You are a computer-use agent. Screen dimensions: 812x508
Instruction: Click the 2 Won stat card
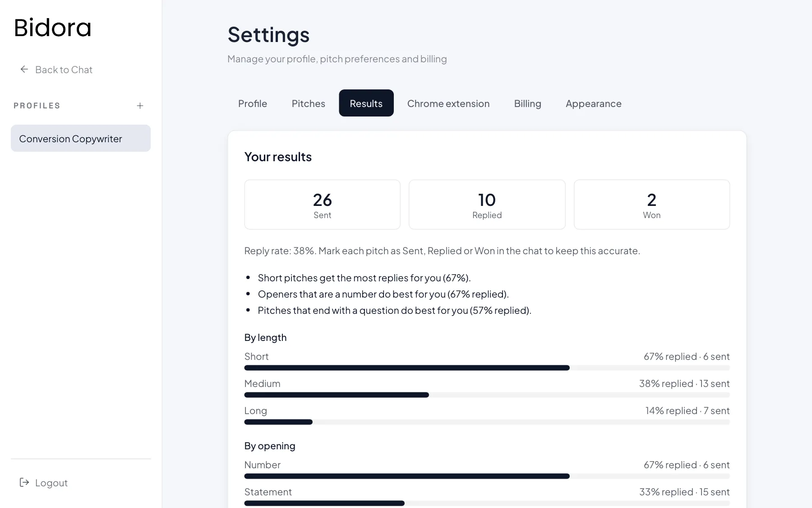(652, 205)
